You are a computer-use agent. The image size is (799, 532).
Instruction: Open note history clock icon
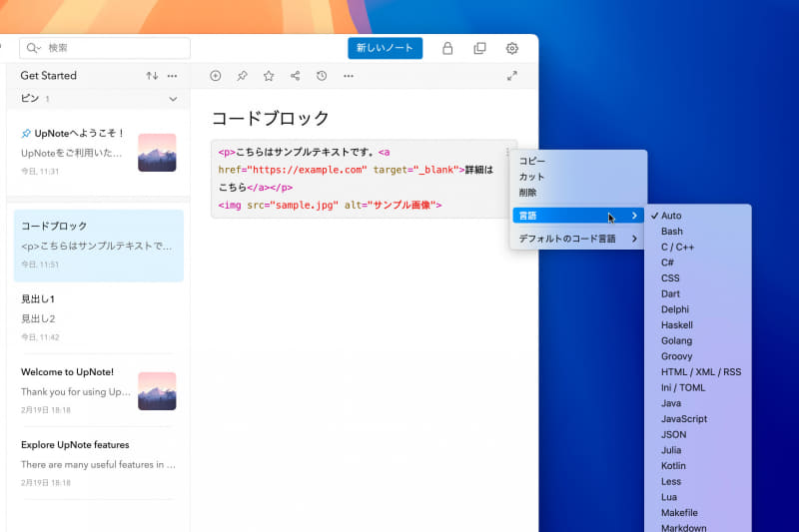click(x=322, y=76)
